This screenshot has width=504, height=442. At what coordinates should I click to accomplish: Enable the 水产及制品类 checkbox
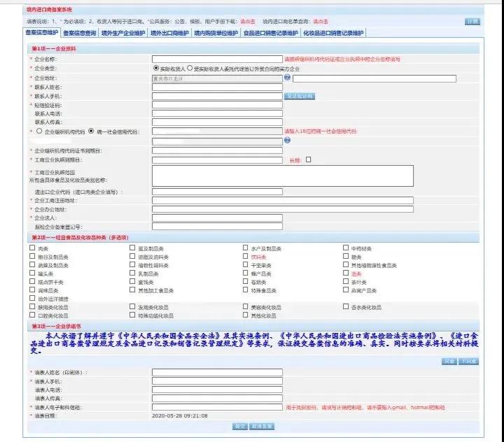click(246, 248)
